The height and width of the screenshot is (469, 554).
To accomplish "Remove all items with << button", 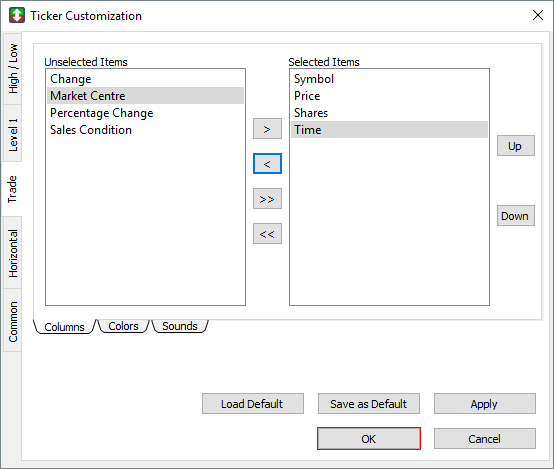I will tap(267, 234).
